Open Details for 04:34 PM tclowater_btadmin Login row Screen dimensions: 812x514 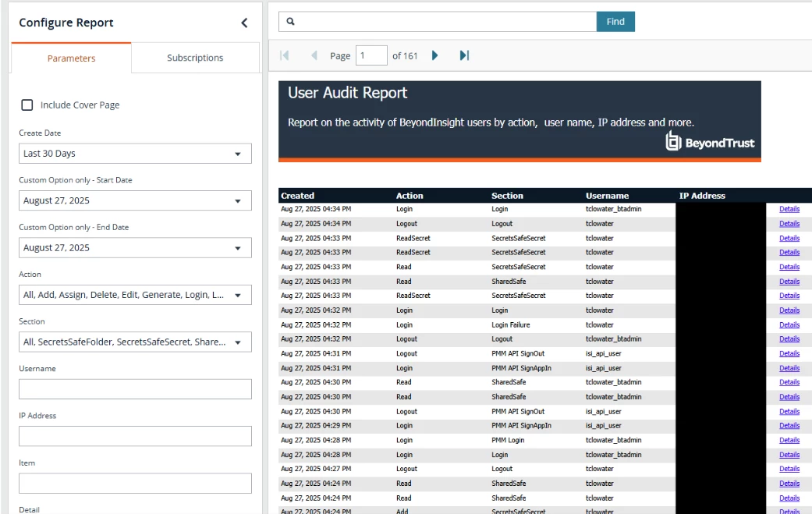pyautogui.click(x=789, y=209)
